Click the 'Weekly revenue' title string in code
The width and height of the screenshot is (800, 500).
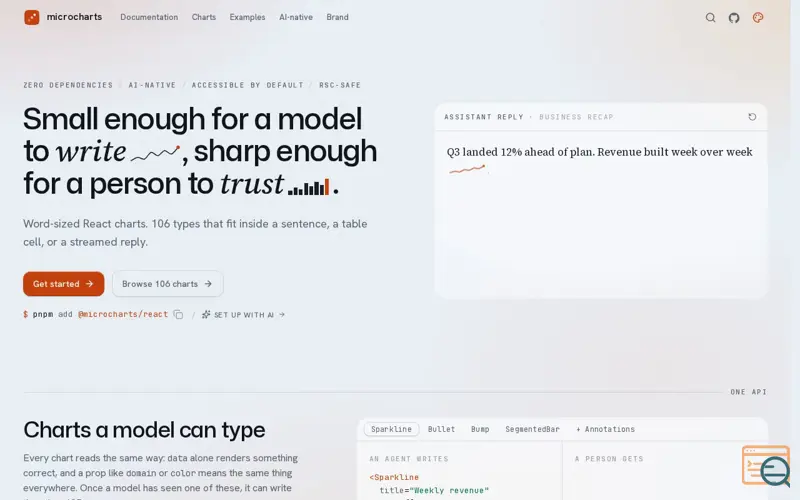449,490
